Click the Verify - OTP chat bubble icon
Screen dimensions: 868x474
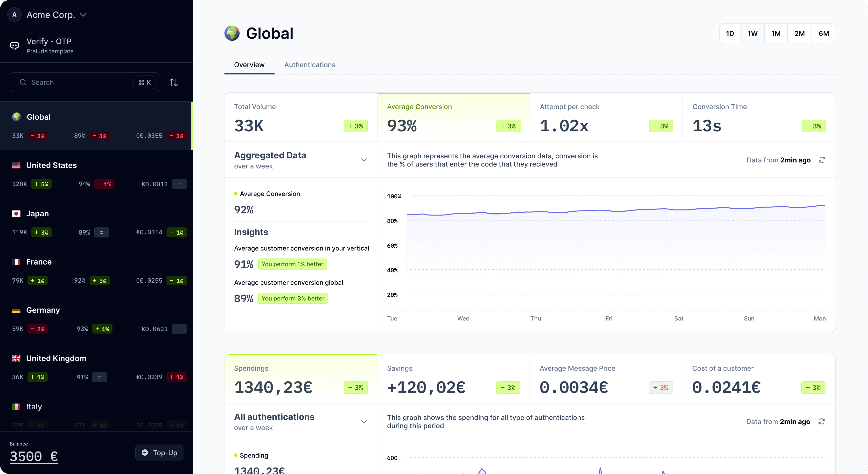point(14,45)
